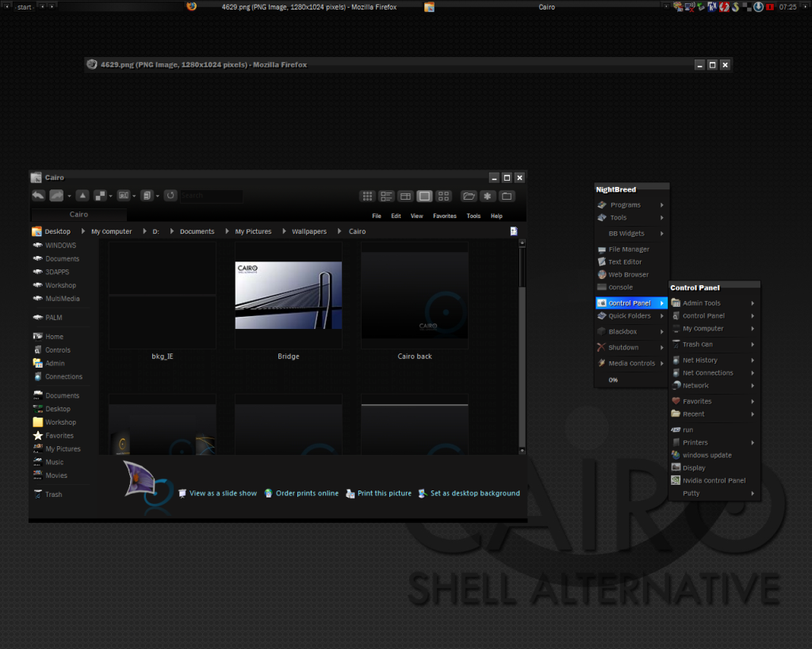Click the red square tray icon

769,6
